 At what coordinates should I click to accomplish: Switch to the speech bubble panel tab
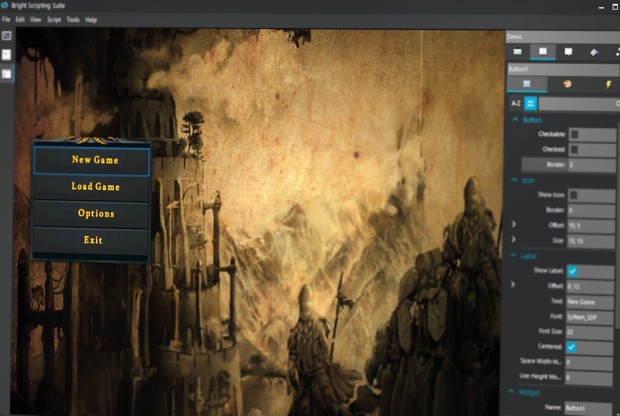[x=568, y=52]
